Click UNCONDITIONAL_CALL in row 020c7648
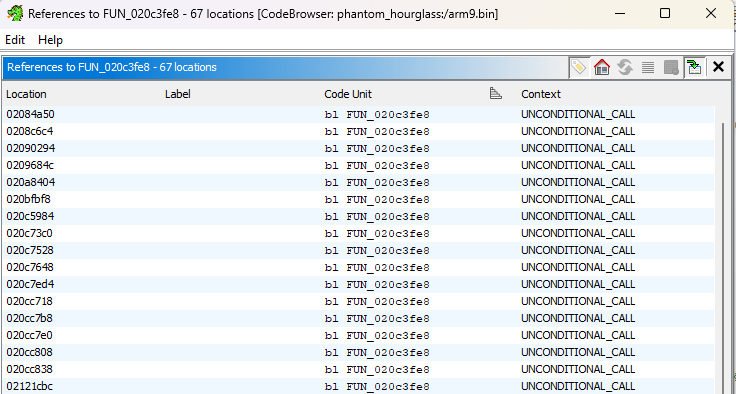 (578, 267)
